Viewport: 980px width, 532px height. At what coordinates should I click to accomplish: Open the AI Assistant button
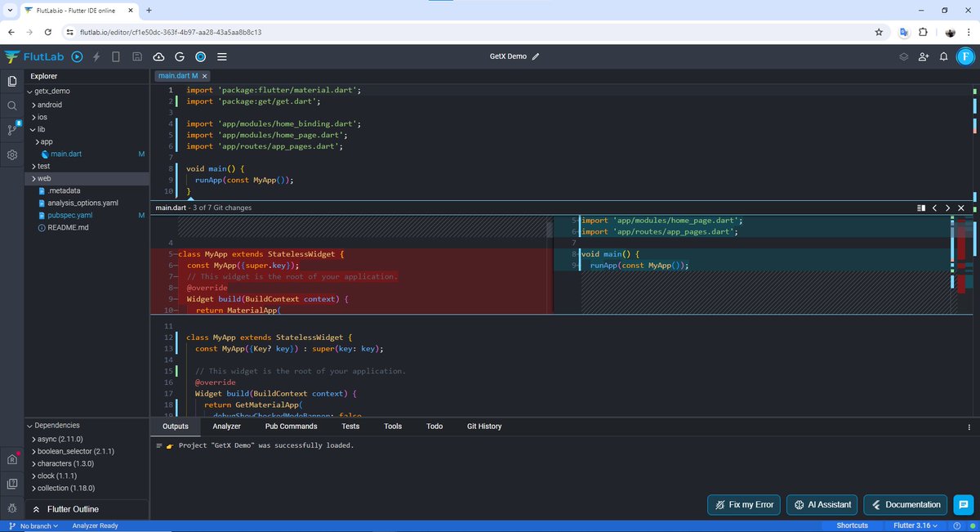[x=822, y=505]
